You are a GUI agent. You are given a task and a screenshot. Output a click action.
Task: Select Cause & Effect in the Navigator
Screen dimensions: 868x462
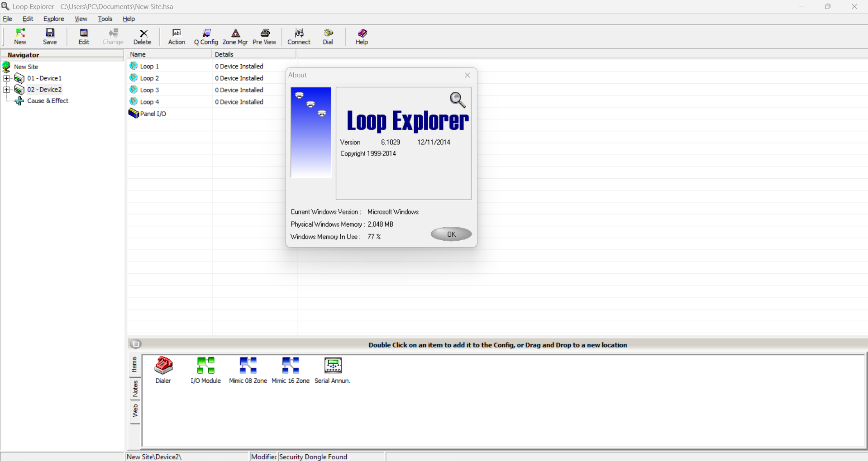[x=48, y=100]
